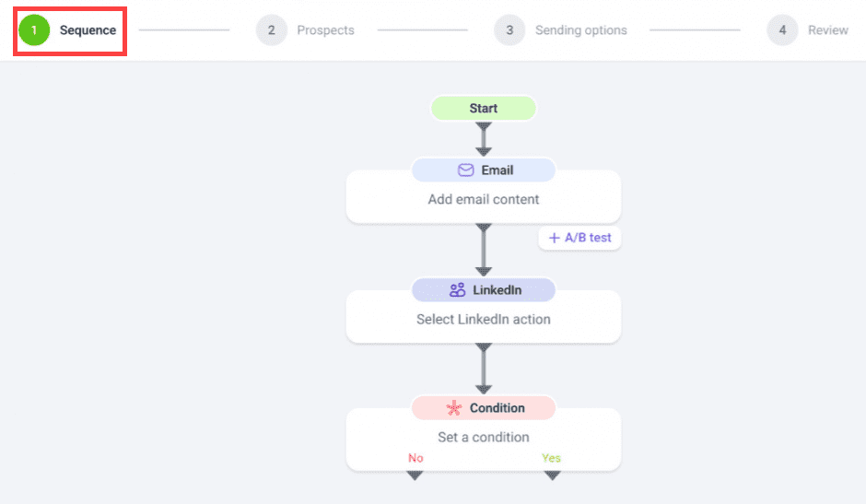Click Set a condition
The image size is (866, 504).
[484, 437]
